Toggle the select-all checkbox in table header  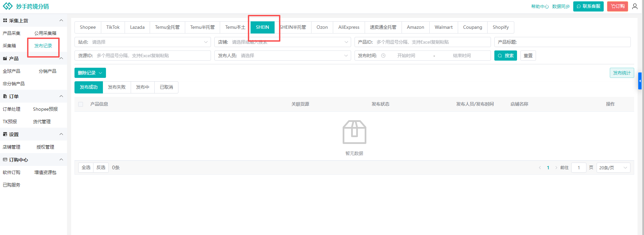[x=81, y=104]
